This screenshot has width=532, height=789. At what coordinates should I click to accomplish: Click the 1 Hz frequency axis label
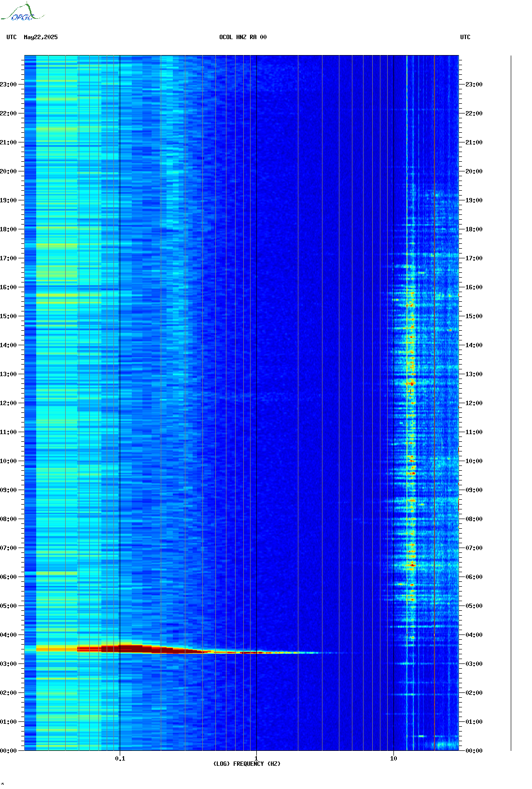256,759
